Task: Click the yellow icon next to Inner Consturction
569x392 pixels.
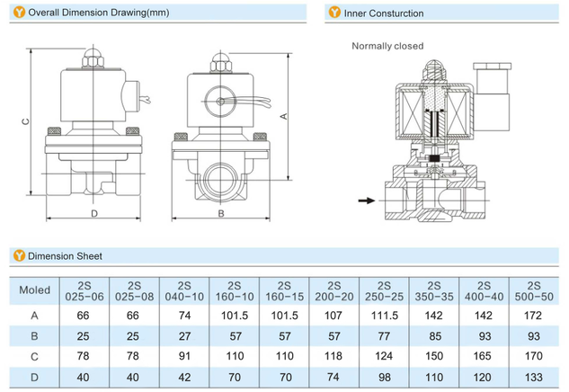Action: (334, 13)
